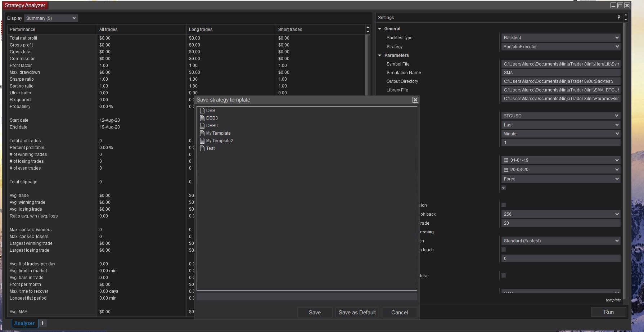Toggle the checkbox below Standard (Fastest)
This screenshot has width=644, height=332.
504,250
